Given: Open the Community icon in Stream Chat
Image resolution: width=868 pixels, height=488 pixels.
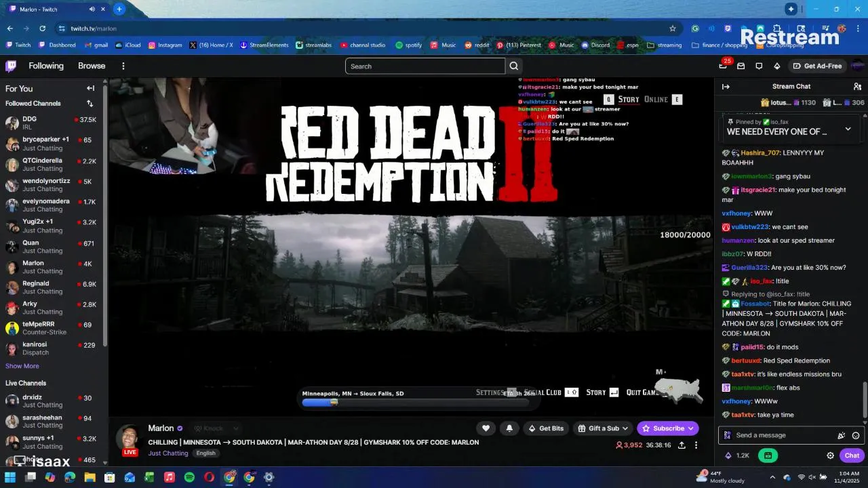Looking at the screenshot, I should point(857,87).
